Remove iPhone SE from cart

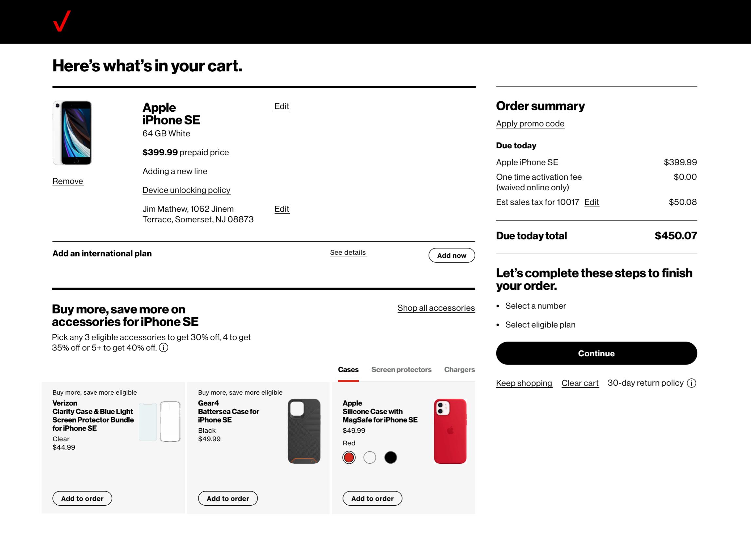(x=68, y=181)
